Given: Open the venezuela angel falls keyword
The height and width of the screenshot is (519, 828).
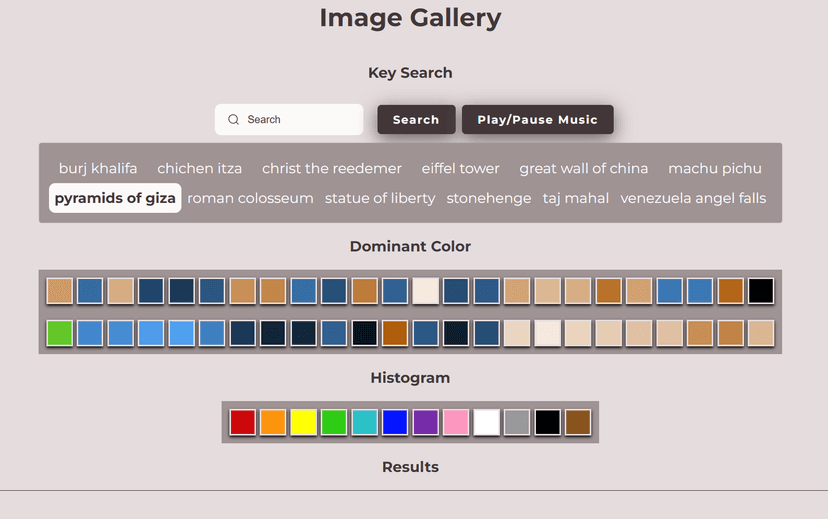Looking at the screenshot, I should click(693, 198).
